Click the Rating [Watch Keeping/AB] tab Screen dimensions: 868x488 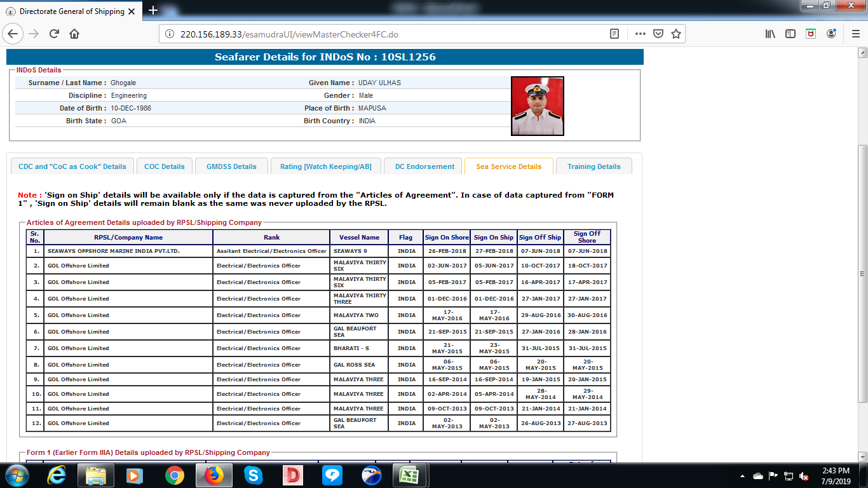pos(325,166)
